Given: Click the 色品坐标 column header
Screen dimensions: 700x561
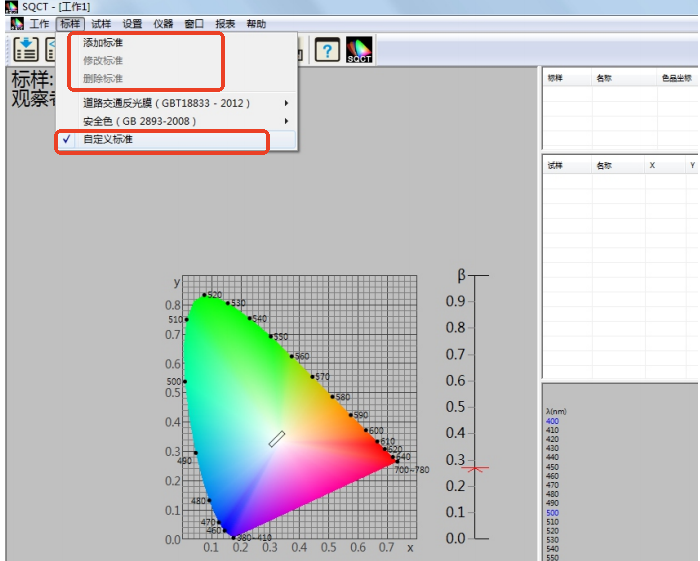Looking at the screenshot, I should pos(675,77).
